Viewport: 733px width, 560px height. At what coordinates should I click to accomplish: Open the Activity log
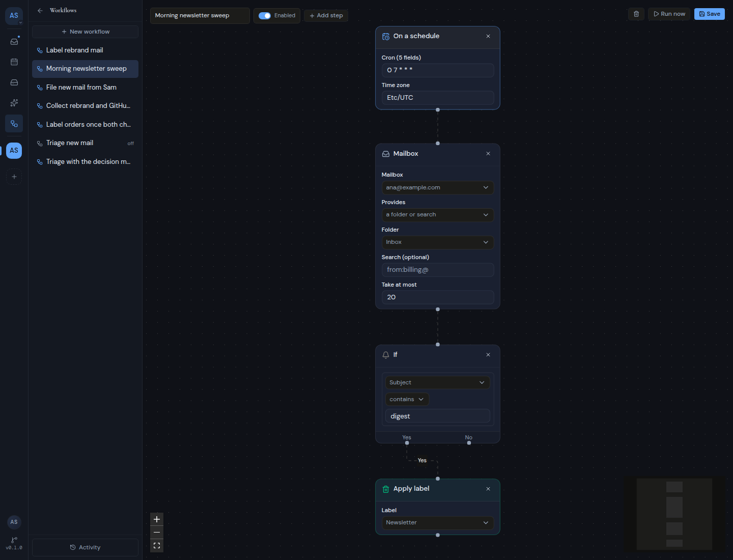pos(85,548)
